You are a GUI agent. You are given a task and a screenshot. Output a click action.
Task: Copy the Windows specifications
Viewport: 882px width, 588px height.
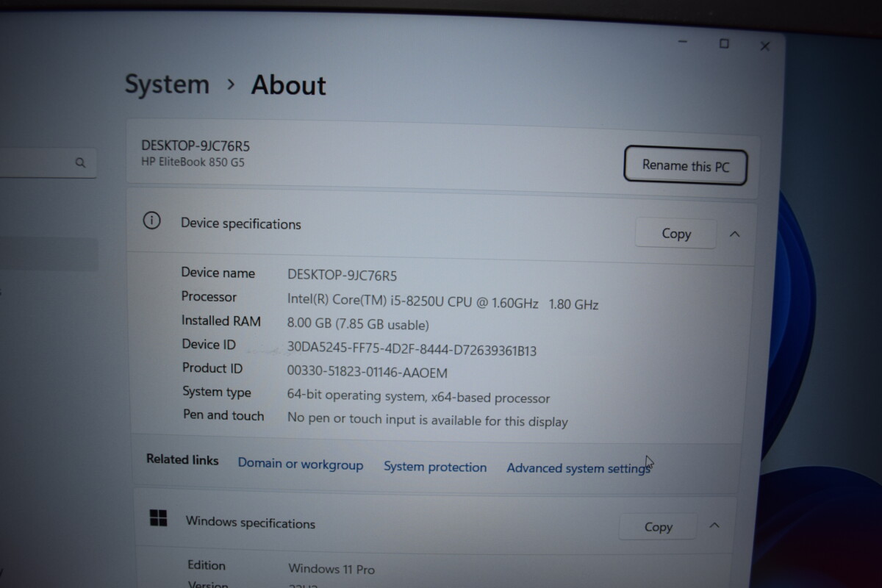coord(658,527)
